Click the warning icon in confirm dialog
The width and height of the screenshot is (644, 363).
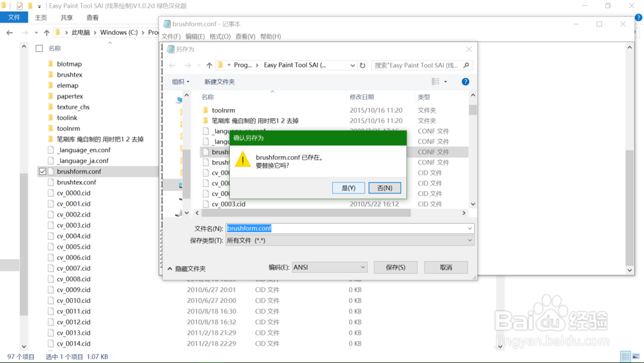243,159
